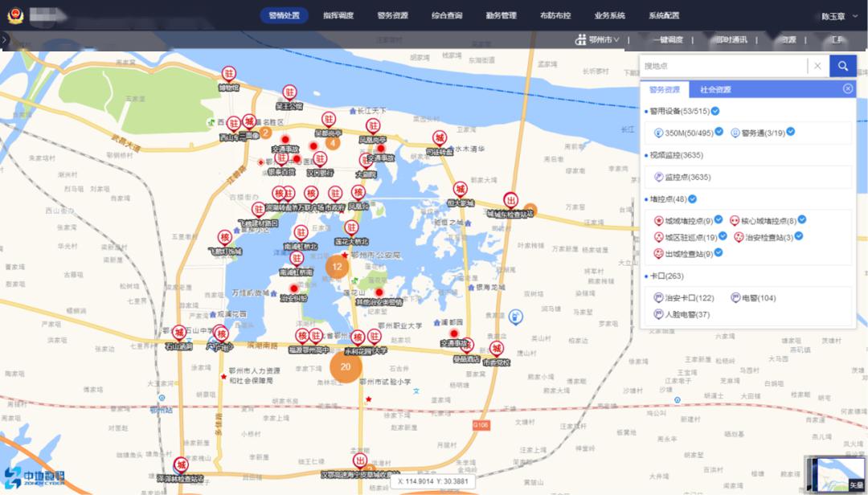Expand the left sidebar arrow

(x=5, y=40)
